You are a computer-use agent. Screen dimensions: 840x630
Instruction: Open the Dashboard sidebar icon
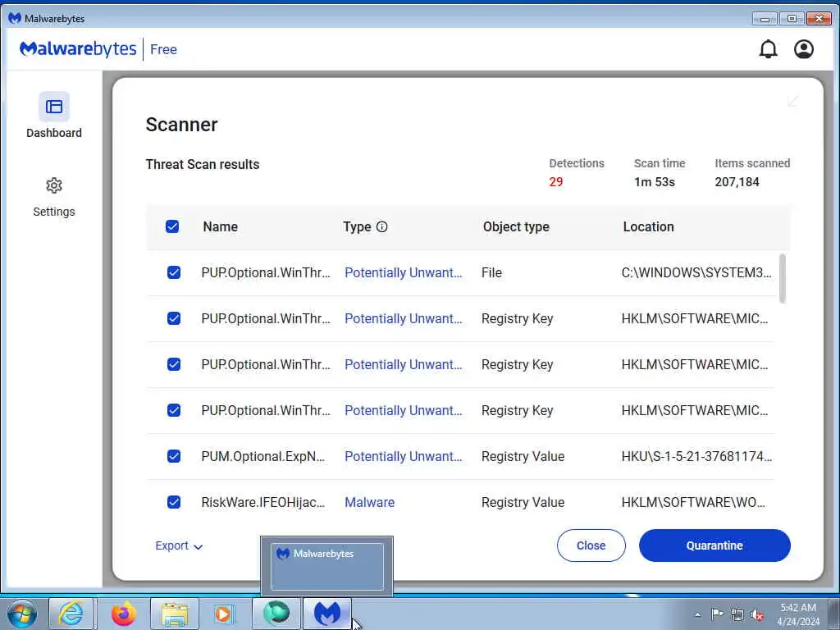tap(54, 107)
